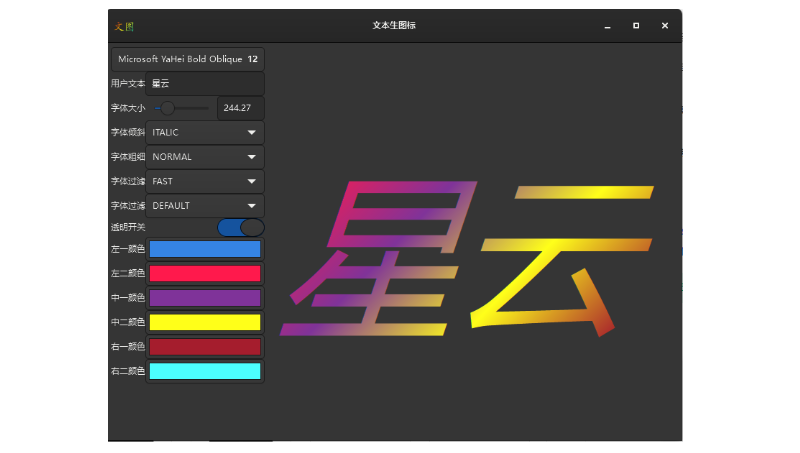Click the 左二颜色 label
This screenshot has height=453, width=800.
point(128,273)
